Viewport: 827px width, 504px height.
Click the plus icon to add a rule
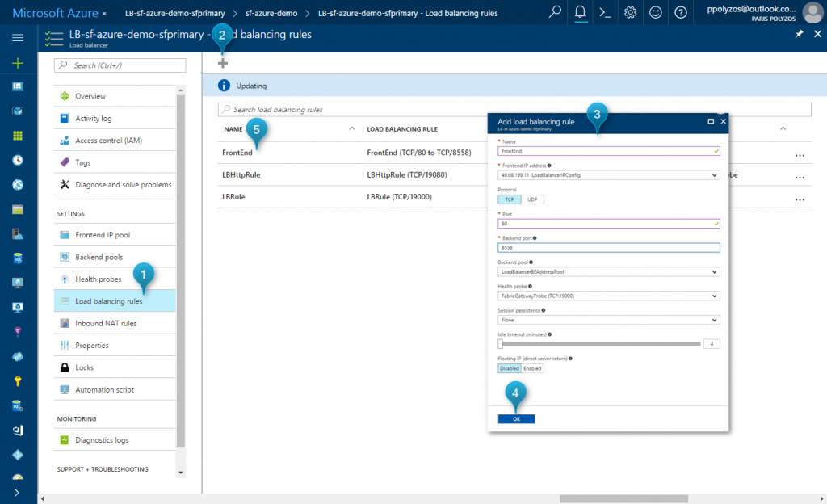pyautogui.click(x=221, y=61)
